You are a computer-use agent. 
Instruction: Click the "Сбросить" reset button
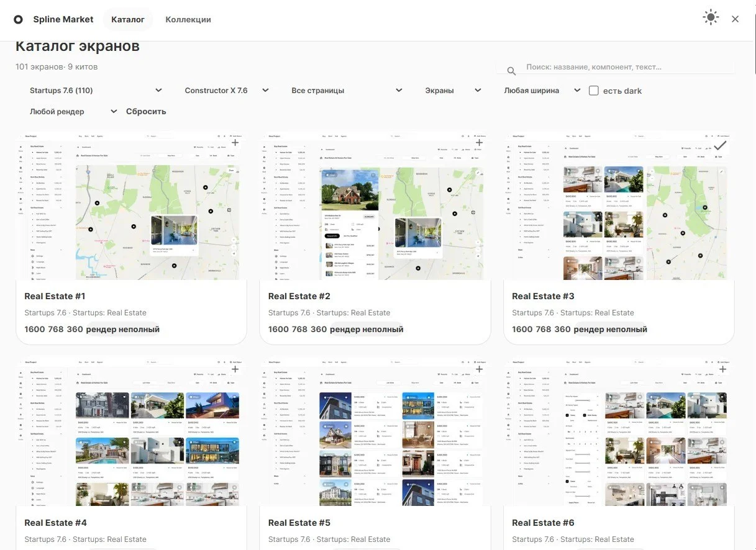tap(146, 112)
